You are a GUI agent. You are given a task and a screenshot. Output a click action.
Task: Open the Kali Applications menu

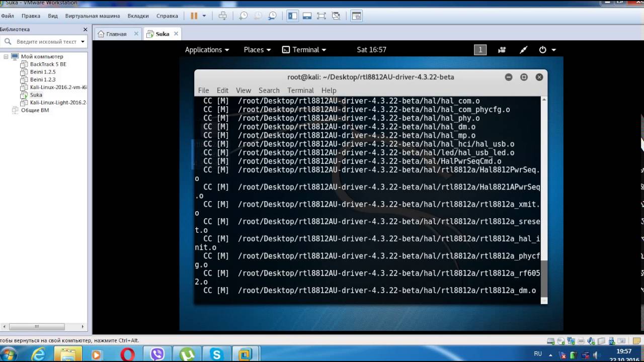tap(207, 50)
